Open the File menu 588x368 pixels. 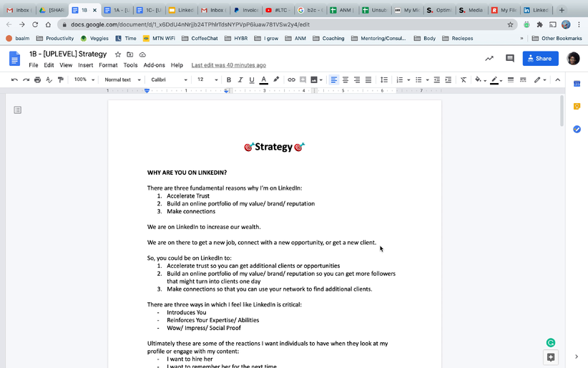click(34, 65)
